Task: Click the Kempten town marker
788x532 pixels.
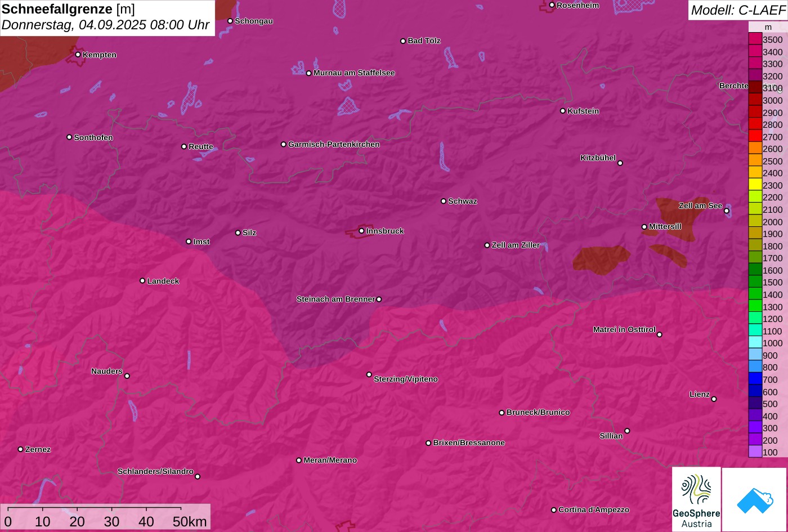Action: coord(78,55)
